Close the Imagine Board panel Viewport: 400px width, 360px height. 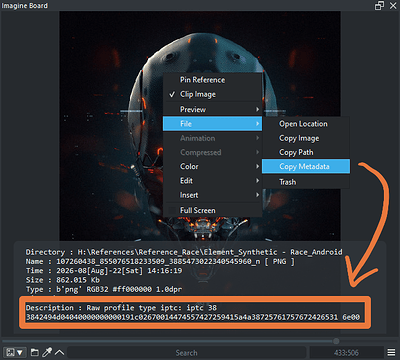[x=393, y=6]
